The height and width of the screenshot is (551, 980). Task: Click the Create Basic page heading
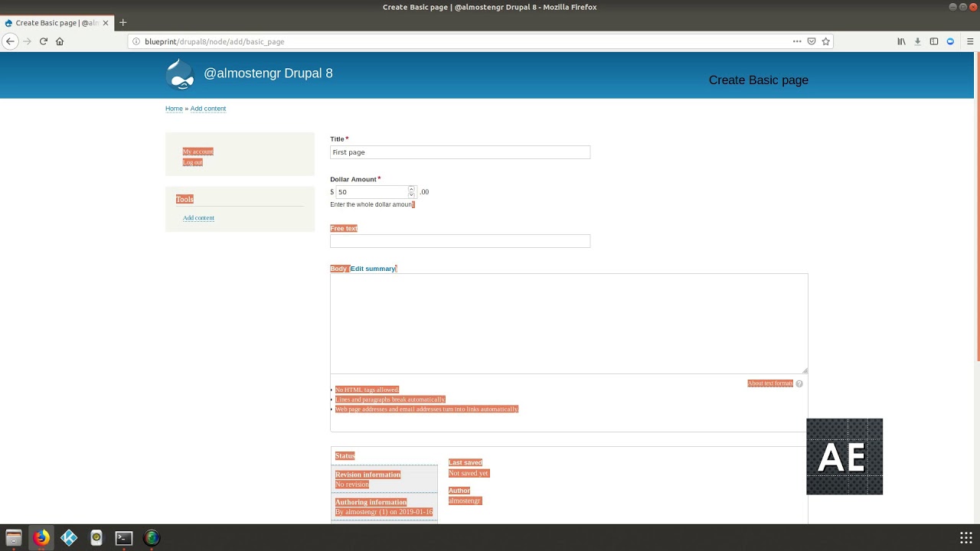click(759, 80)
